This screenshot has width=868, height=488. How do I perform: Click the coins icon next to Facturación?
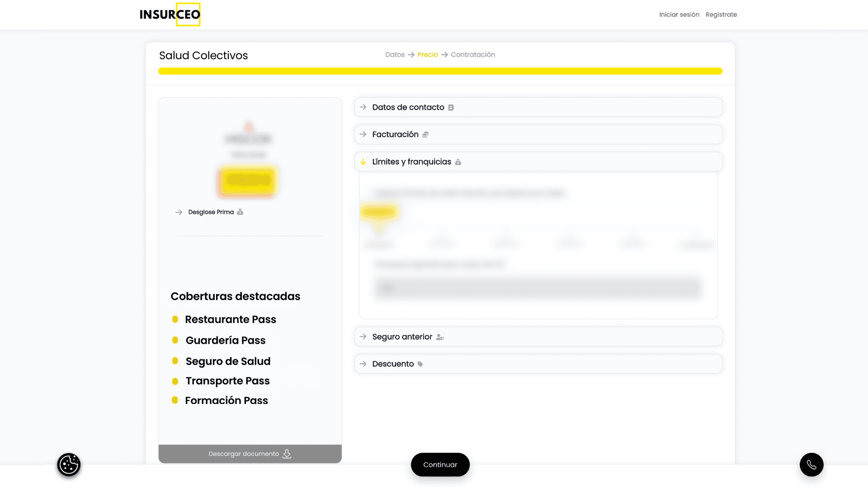(425, 135)
